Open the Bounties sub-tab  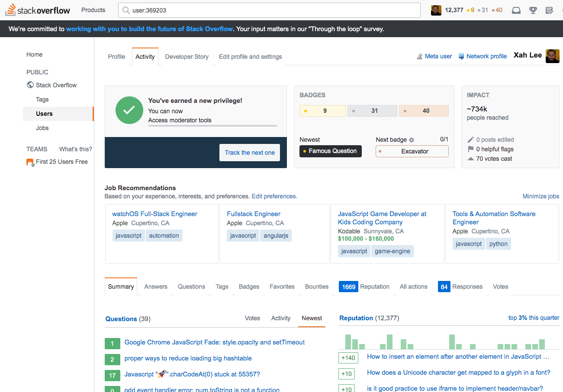317,287
